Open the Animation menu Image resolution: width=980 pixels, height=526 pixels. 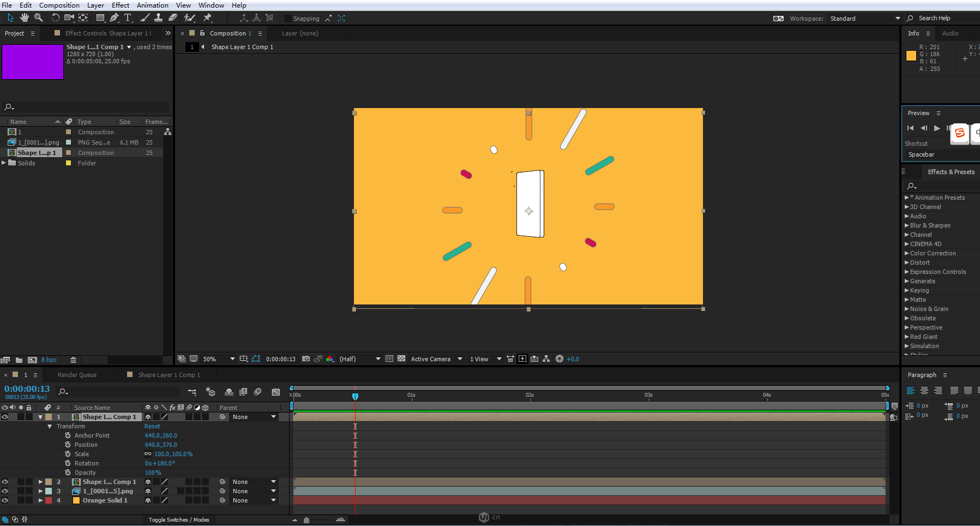point(152,5)
